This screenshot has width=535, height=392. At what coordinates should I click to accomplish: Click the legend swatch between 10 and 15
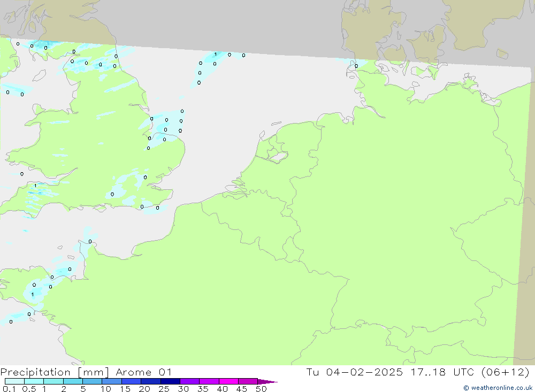(112, 381)
